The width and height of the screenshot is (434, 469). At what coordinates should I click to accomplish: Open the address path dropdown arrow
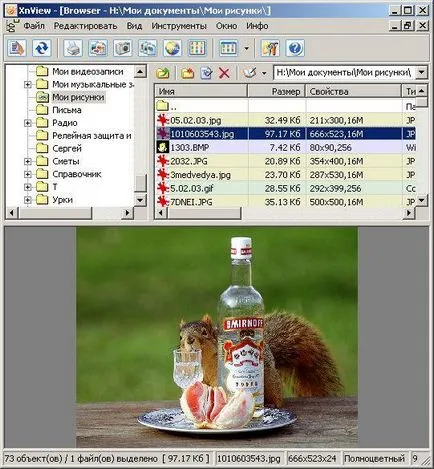coord(421,72)
